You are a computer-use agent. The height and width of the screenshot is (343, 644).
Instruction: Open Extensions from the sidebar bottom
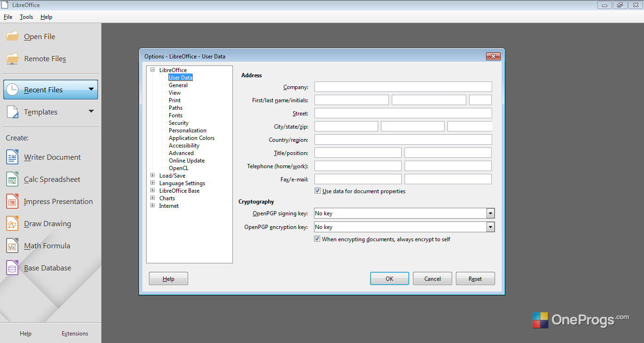(x=75, y=333)
